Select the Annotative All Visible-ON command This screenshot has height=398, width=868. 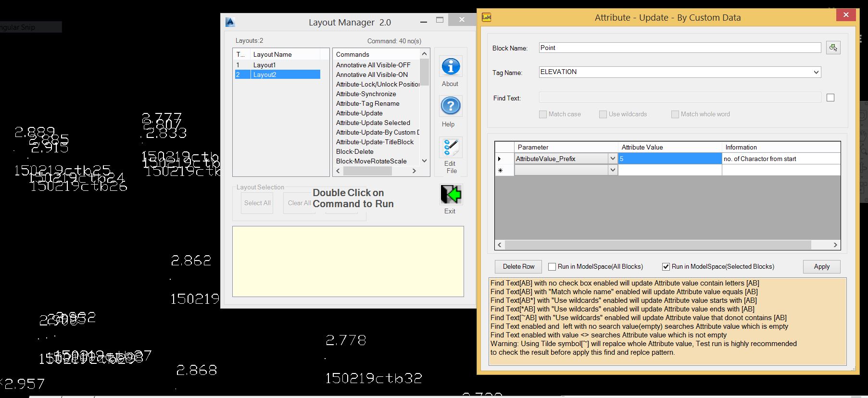[372, 75]
